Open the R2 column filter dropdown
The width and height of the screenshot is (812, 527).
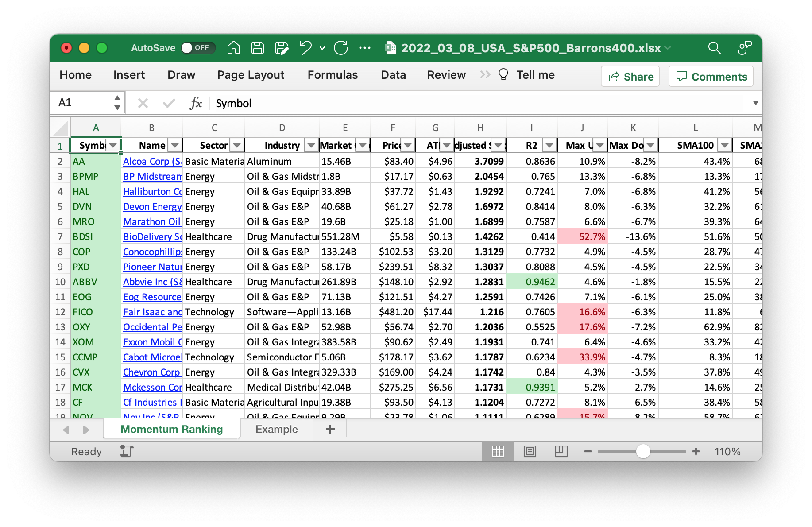(549, 145)
